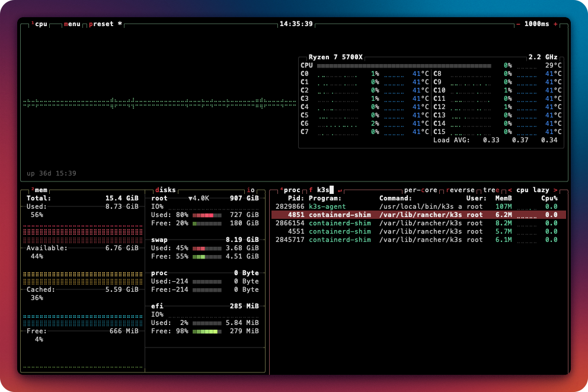Image resolution: width=588 pixels, height=392 pixels.
Task: Click the Available 6.76 GiB value
Action: click(122, 248)
